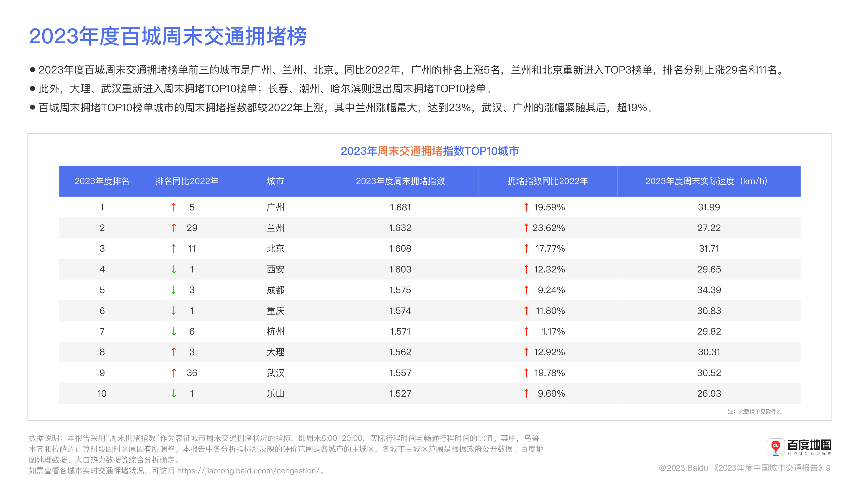868x488 pixels.
Task: Click the speed value 34.39
Action: click(x=709, y=290)
